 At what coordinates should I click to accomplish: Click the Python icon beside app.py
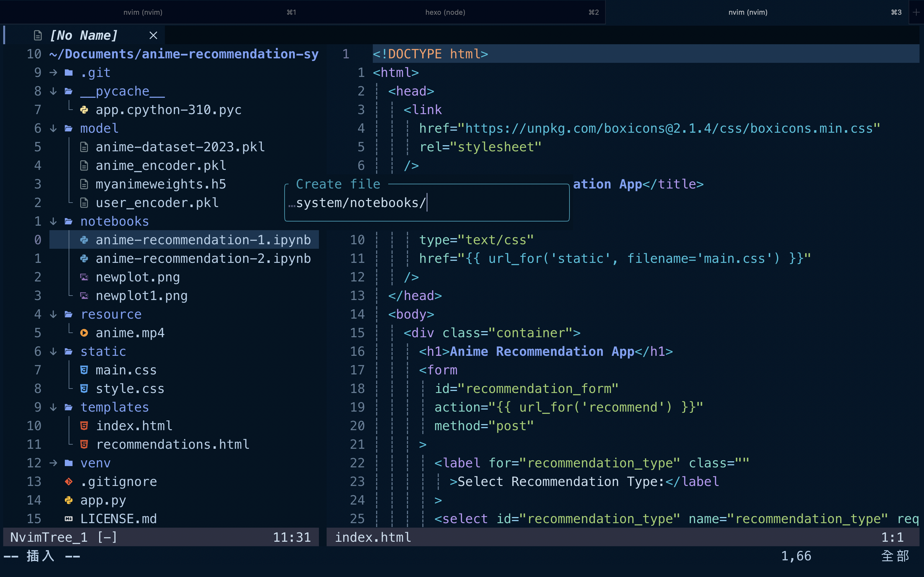[x=69, y=500]
